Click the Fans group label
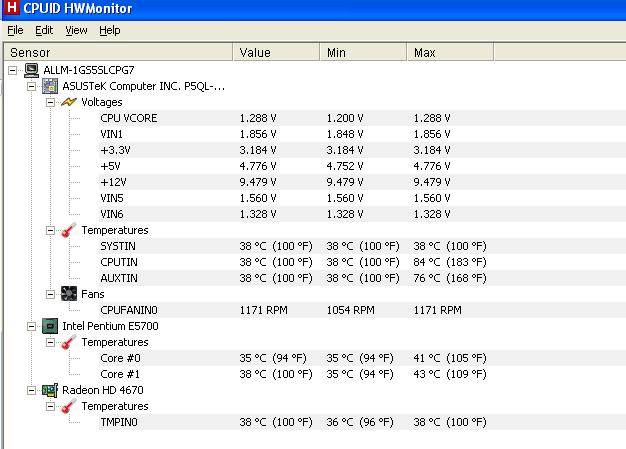The image size is (626, 449). click(93, 294)
